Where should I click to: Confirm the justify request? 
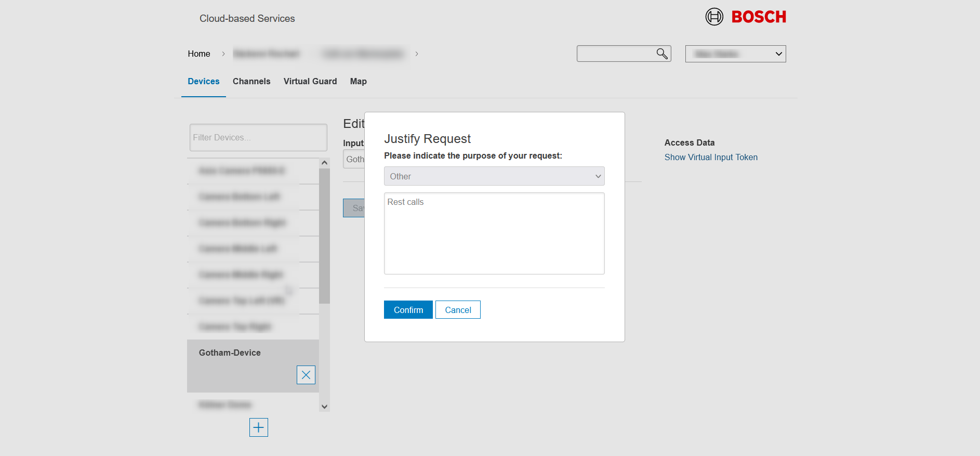coord(408,310)
